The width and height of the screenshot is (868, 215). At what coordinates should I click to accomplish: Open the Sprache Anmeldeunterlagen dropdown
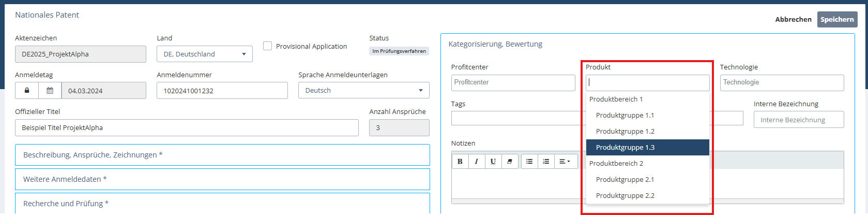tap(363, 90)
